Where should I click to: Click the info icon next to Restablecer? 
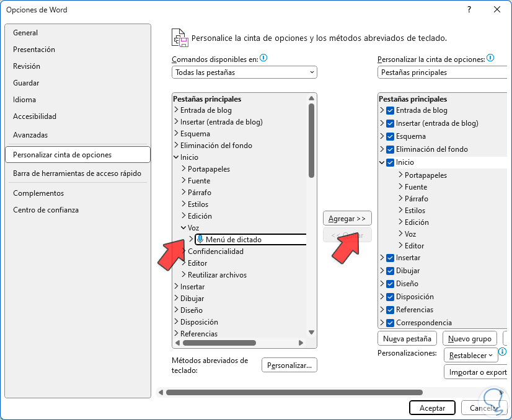coord(503,352)
